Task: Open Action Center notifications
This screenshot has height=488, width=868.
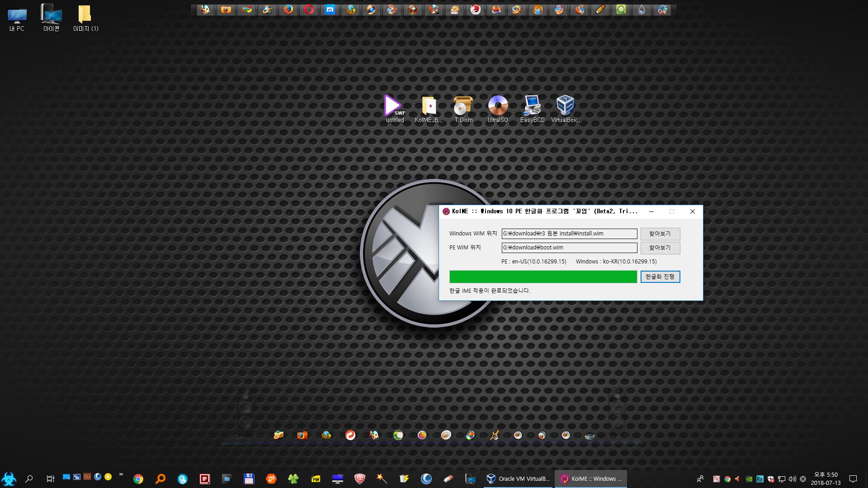Action: [853, 479]
